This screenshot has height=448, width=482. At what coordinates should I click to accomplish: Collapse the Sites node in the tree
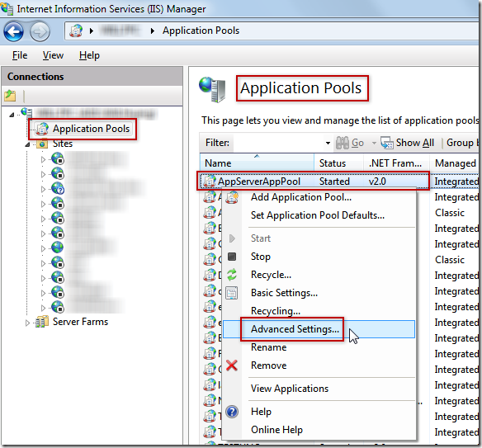(27, 144)
